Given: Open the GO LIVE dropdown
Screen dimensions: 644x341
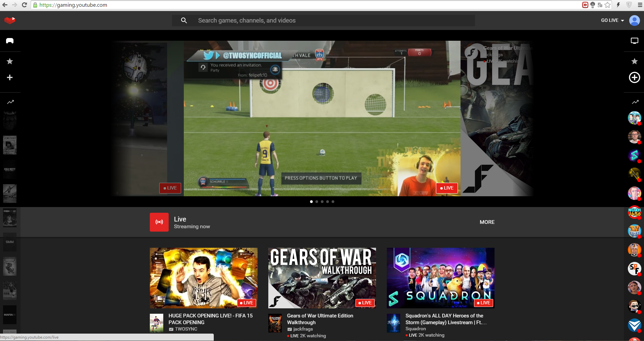Looking at the screenshot, I should point(612,21).
